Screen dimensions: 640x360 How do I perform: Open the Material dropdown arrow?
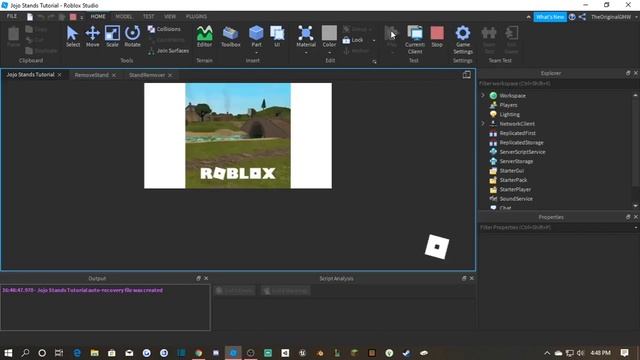pos(306,53)
